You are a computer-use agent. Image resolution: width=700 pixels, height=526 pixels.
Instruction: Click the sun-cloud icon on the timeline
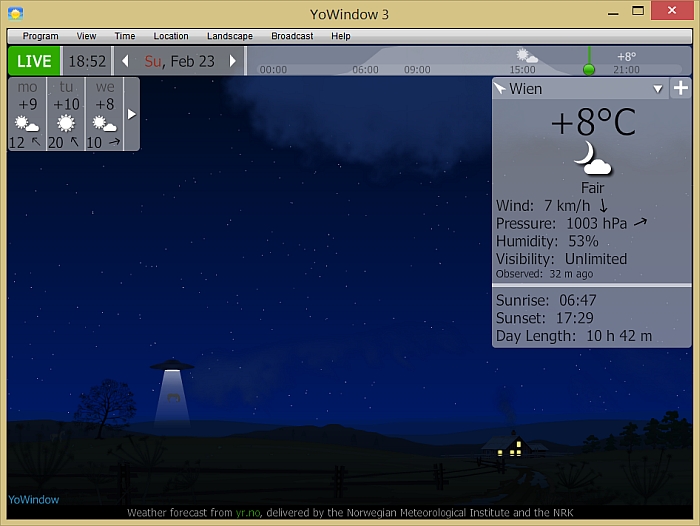[x=527, y=56]
